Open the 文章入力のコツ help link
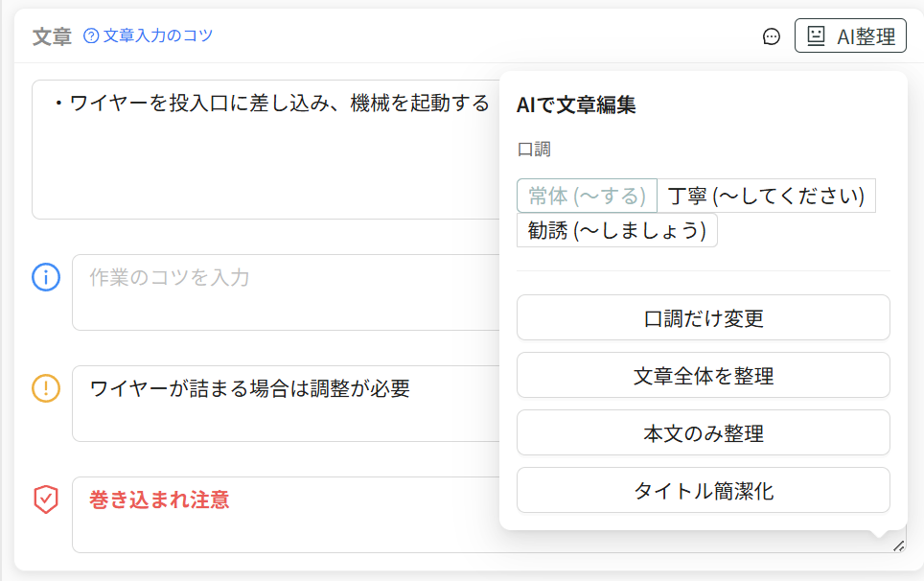 tap(157, 35)
